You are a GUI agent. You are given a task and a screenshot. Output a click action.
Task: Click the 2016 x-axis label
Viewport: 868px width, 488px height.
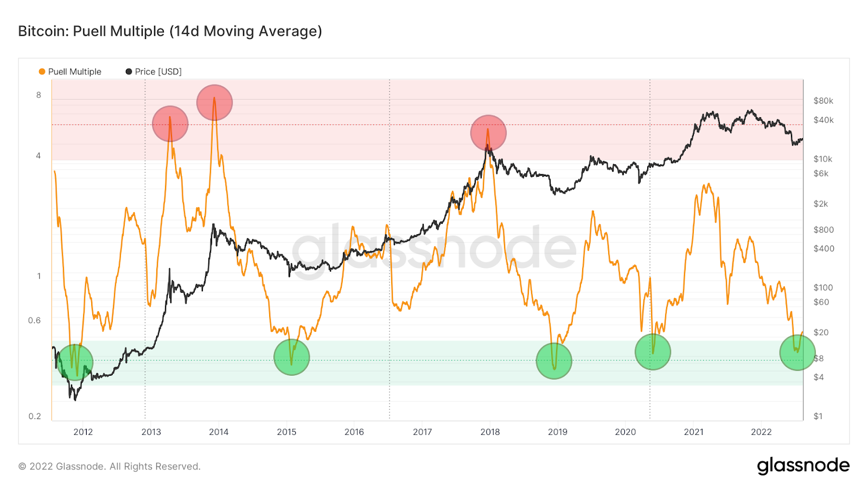[x=354, y=432]
